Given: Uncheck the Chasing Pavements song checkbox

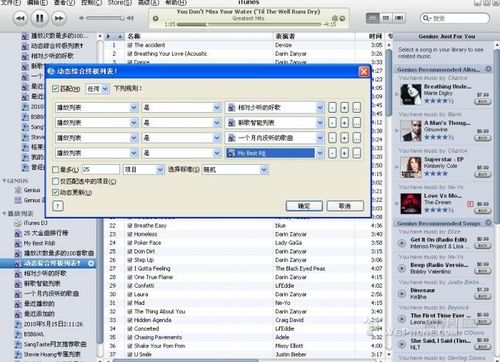Looking at the screenshot, I should [x=130, y=337].
